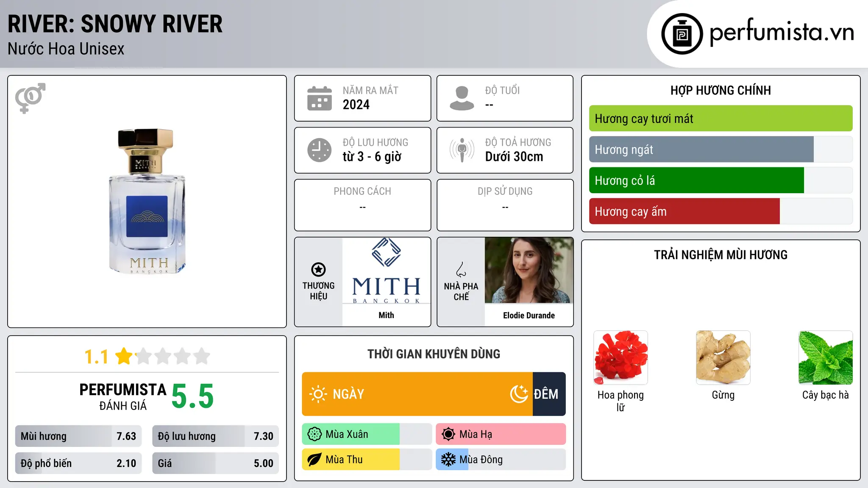Click the Mith Bangkok diamond emblem

(386, 252)
